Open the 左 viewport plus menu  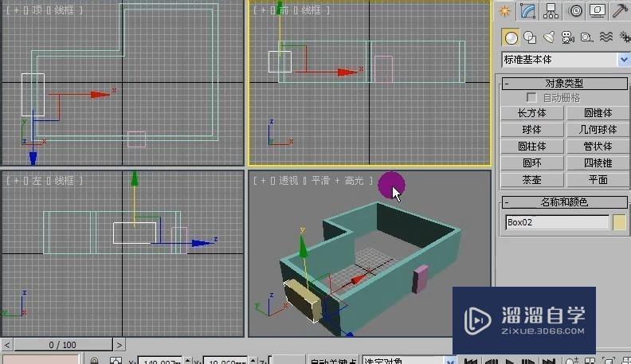(16, 180)
